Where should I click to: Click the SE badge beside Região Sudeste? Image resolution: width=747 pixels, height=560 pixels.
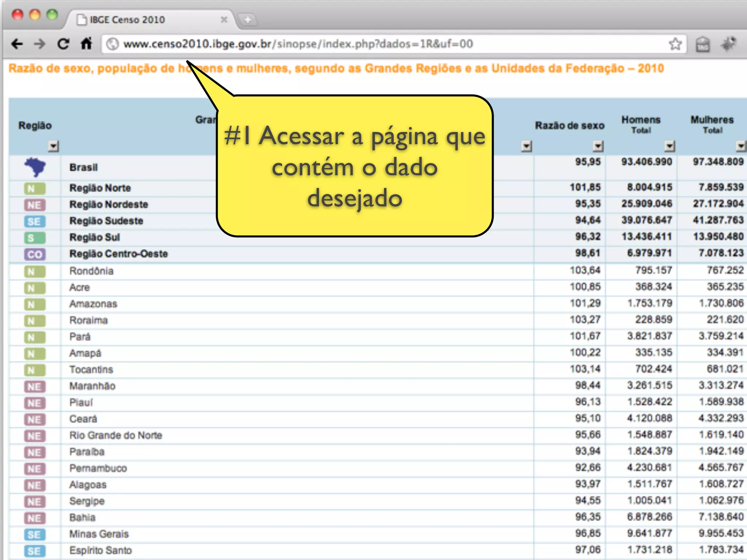[x=35, y=221]
